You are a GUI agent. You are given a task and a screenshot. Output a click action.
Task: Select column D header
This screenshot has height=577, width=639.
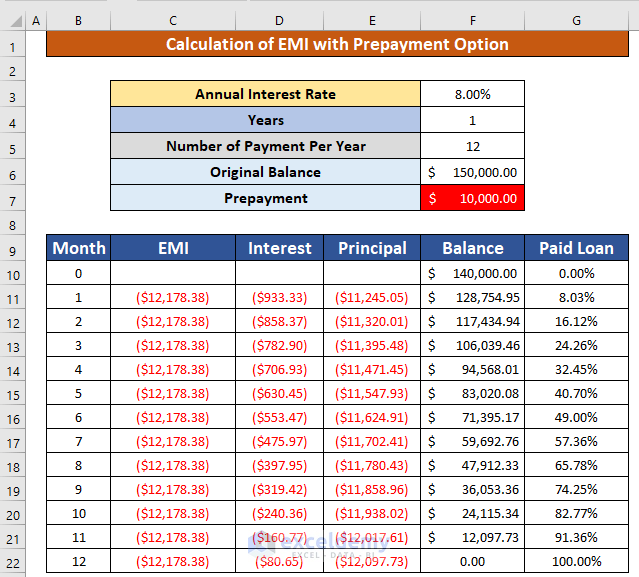click(x=279, y=20)
